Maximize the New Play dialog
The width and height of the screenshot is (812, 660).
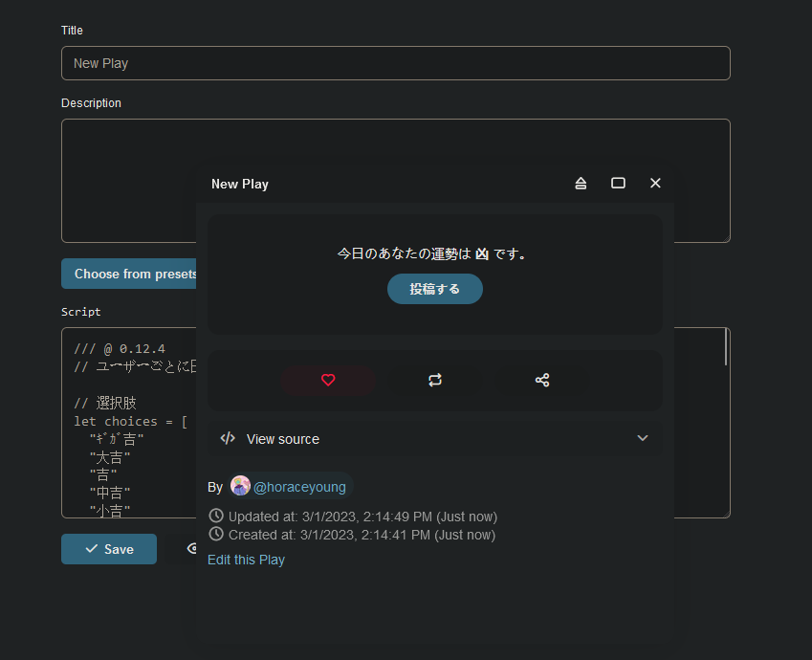618,183
